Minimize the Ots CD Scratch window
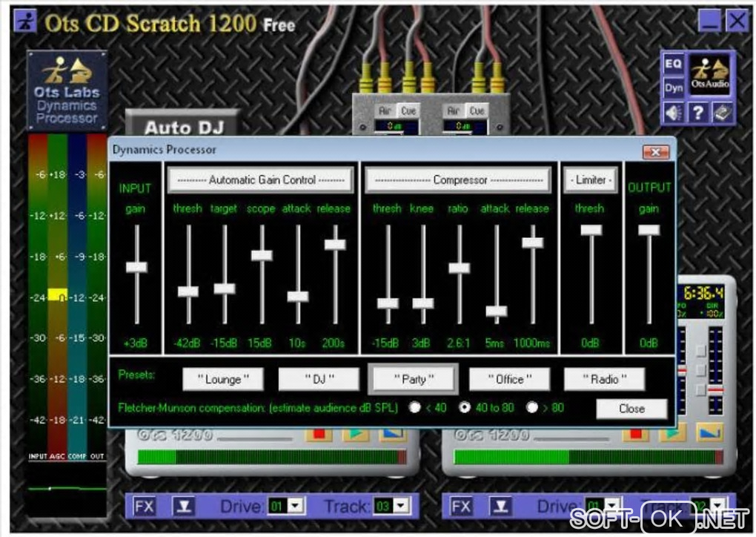Image resolution: width=756 pixels, height=537 pixels. point(709,22)
